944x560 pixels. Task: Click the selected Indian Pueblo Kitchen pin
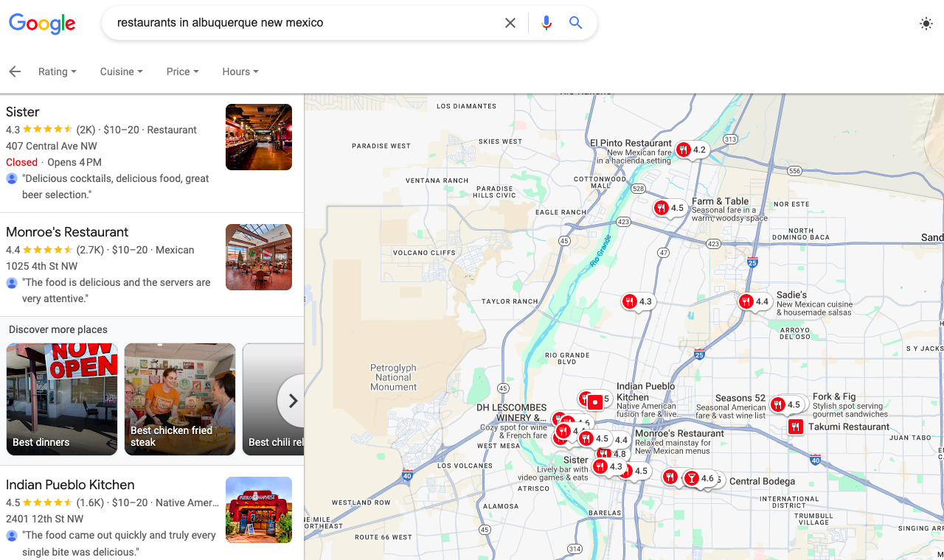595,402
